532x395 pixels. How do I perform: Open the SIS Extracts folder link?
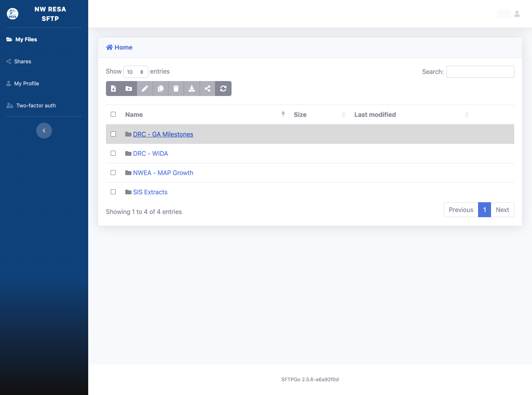pos(150,192)
